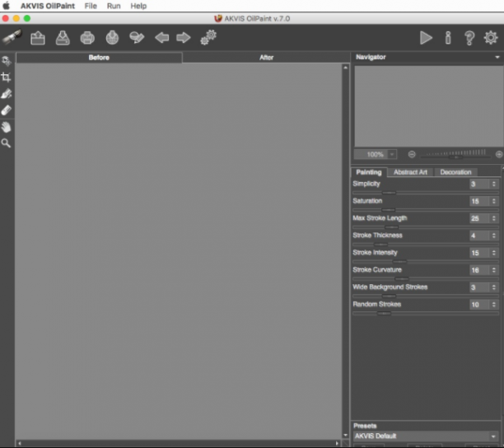Select the Crop tool

tap(6, 77)
